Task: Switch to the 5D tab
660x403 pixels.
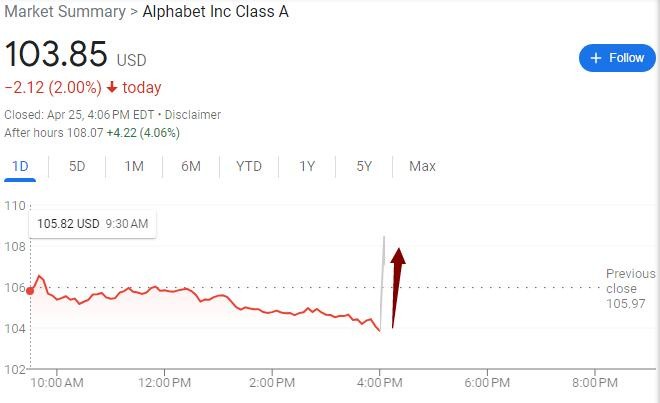Action: click(77, 166)
